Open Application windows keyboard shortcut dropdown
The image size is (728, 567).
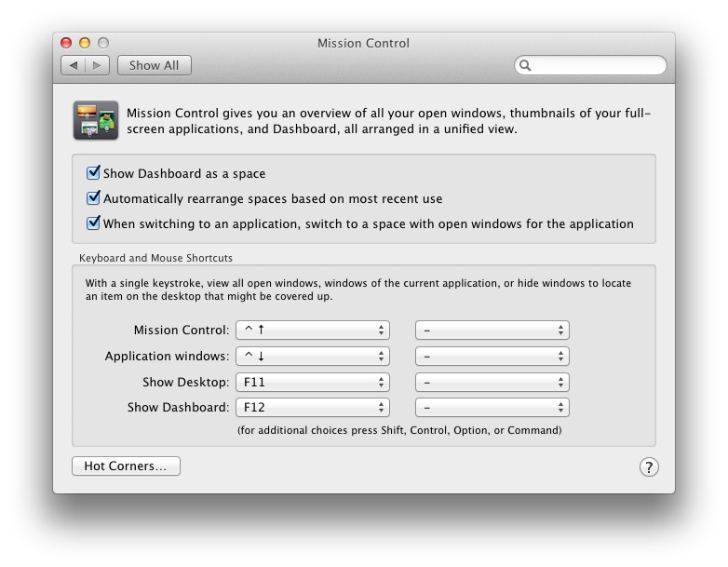point(313,357)
